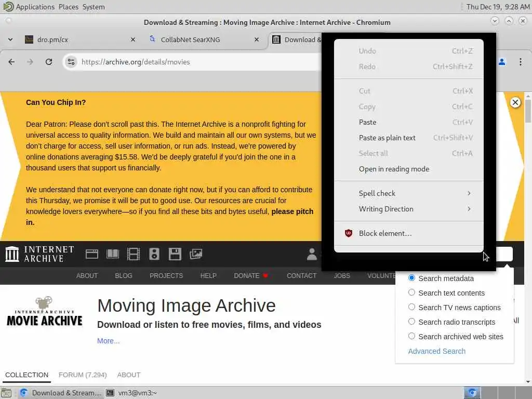Open the Images icon
This screenshot has height=399, width=532.
196,254
